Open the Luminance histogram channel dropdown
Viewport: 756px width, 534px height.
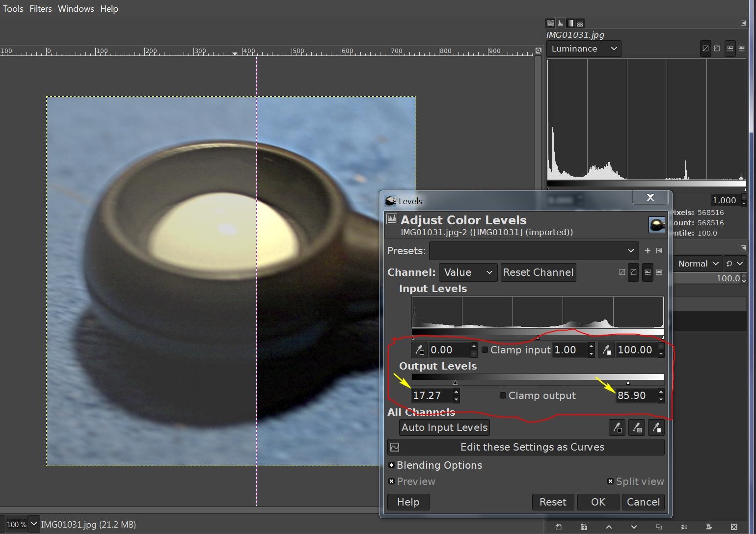(x=584, y=49)
